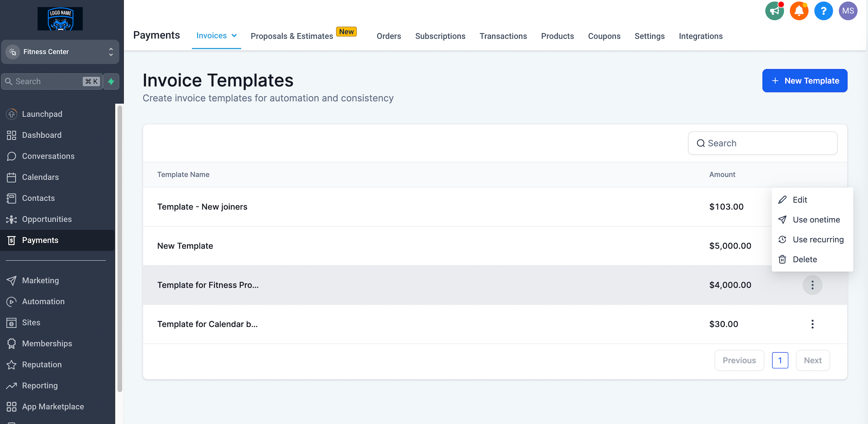This screenshot has height=424, width=868.
Task: Select Delete in the template menu
Action: pos(805,260)
